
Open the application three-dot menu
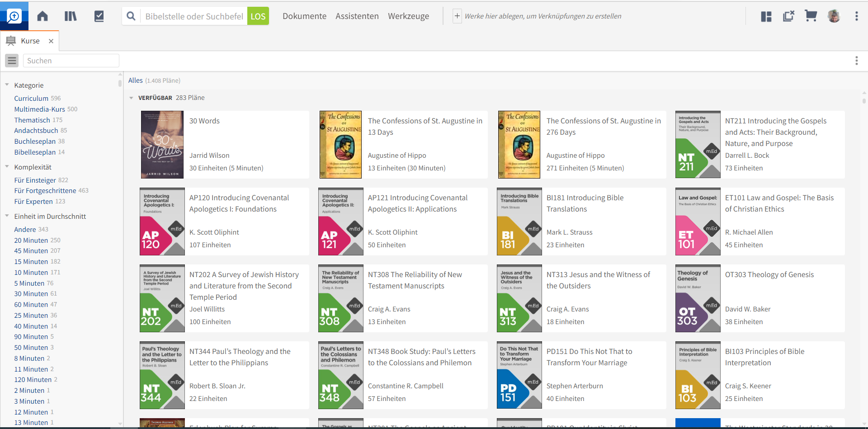coord(856,16)
